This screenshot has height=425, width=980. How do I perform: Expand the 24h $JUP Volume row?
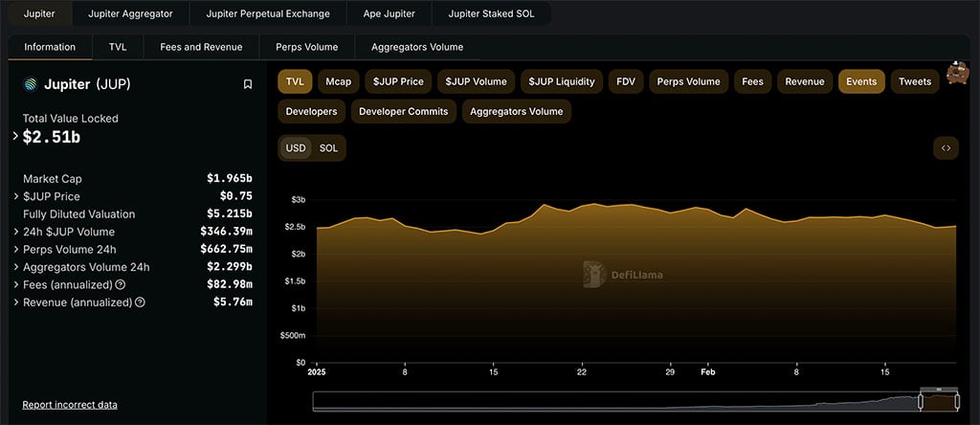pyautogui.click(x=15, y=232)
